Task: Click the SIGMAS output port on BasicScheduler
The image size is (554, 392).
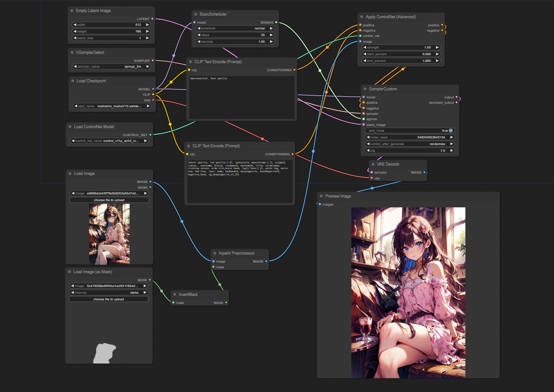Action: [276, 22]
